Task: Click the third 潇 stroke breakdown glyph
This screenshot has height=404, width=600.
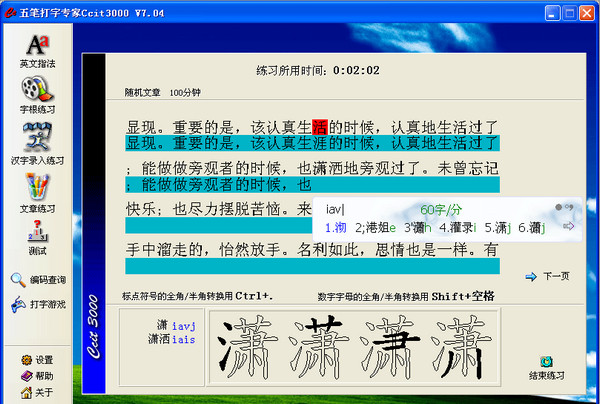Action: [390, 347]
